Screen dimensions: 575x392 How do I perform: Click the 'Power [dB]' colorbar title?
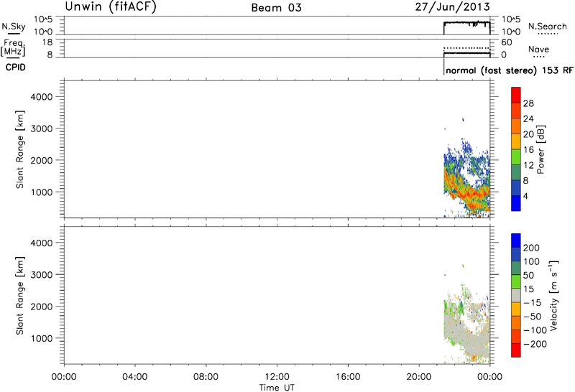coord(540,149)
